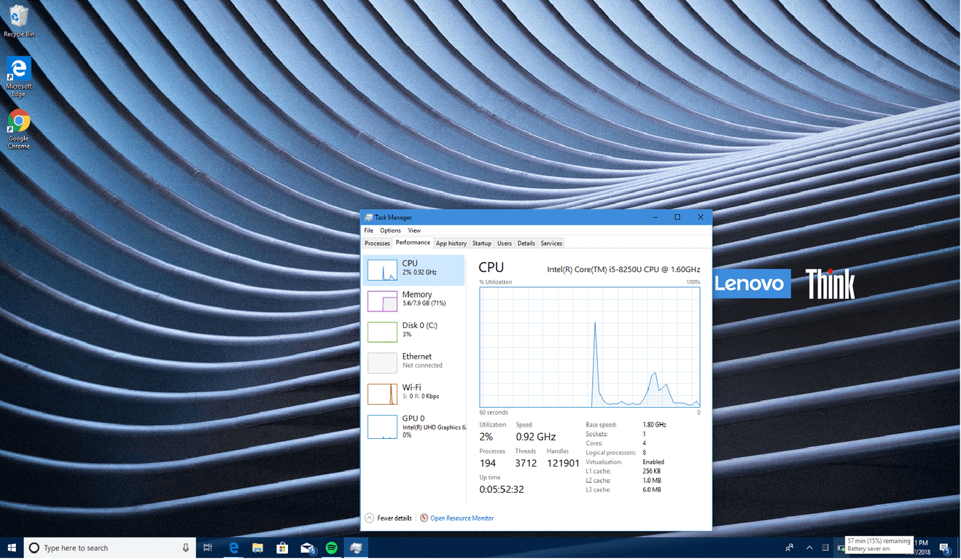Open Spotify from the taskbar
Screen dimensions: 961x560
point(331,548)
